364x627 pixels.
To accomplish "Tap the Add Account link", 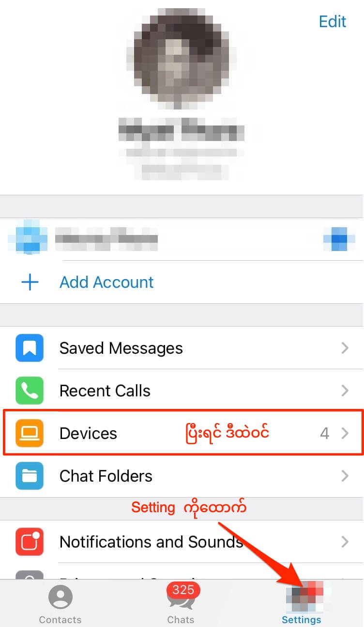I will click(x=106, y=282).
